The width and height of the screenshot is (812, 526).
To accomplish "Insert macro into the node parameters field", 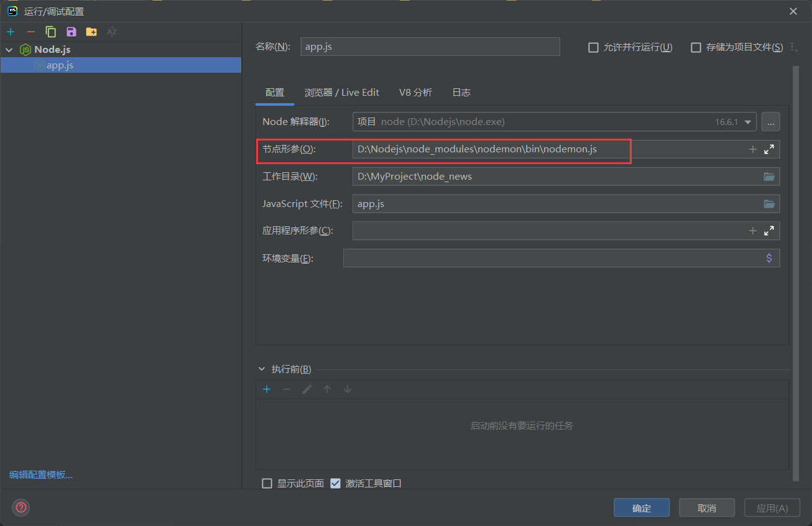I will pos(753,149).
